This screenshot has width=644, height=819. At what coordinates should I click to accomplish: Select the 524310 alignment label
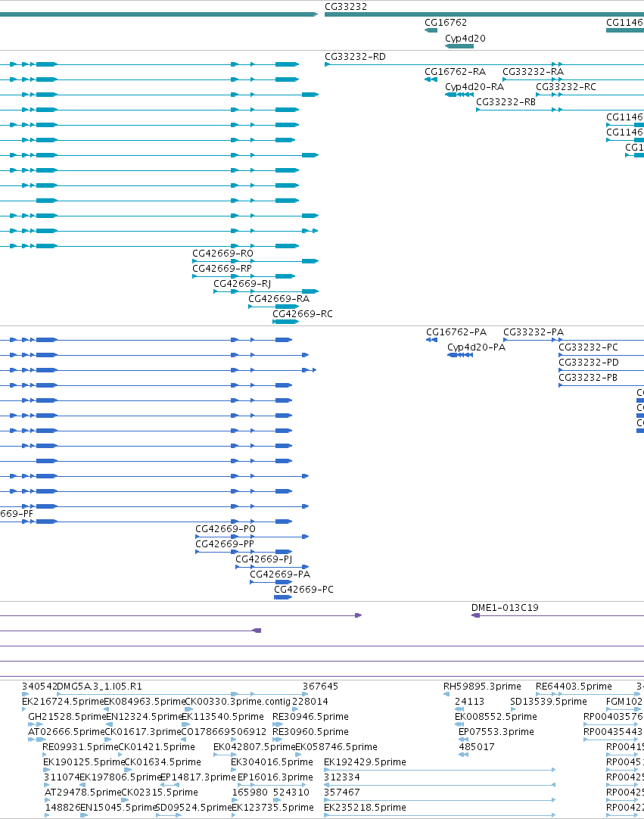tap(291, 793)
